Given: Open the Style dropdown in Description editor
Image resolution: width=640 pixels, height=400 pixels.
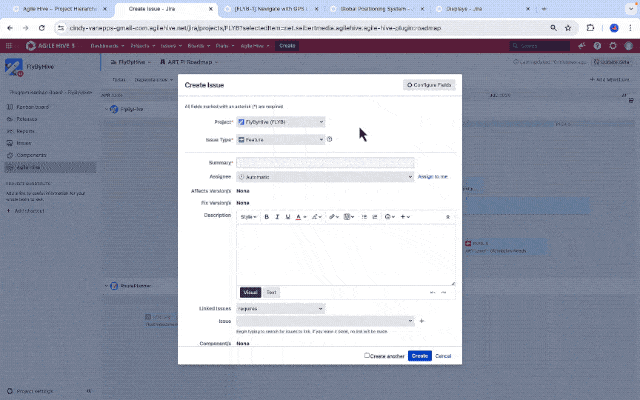Looking at the screenshot, I should (x=248, y=217).
